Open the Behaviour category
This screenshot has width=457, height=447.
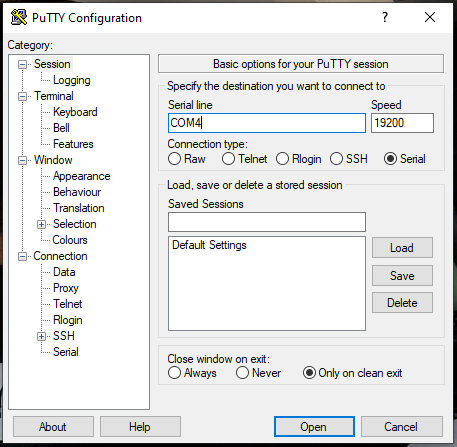[77, 192]
